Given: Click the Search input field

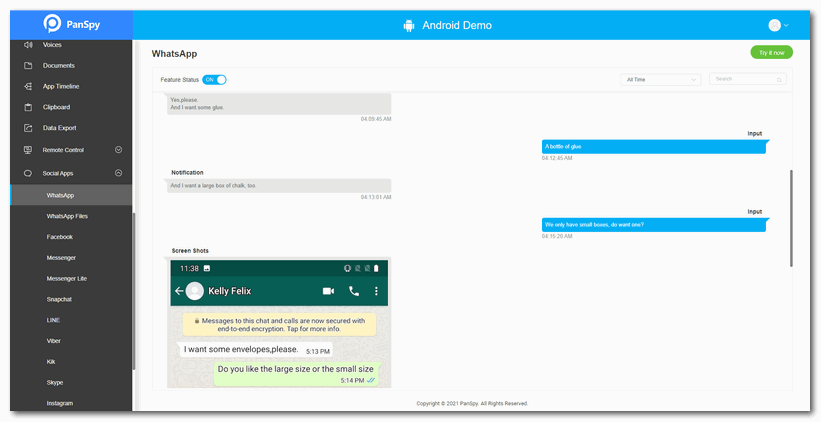Looking at the screenshot, I should [747, 79].
